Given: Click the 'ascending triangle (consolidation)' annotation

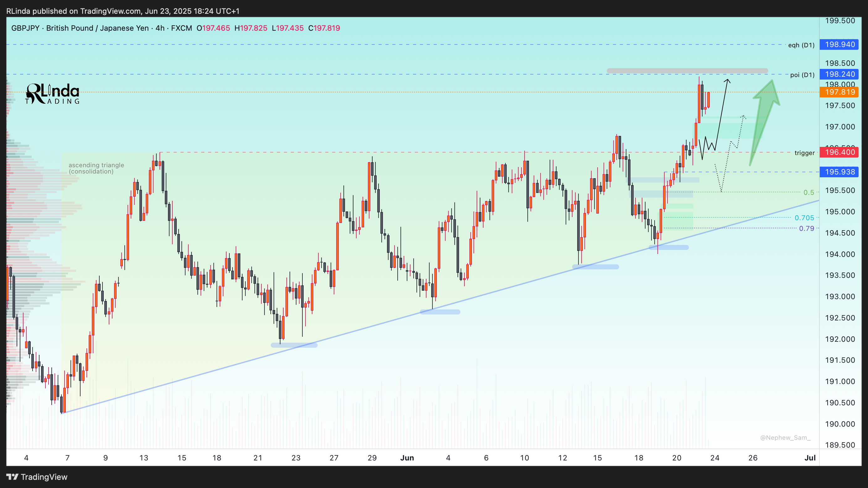Looking at the screenshot, I should click(x=96, y=168).
